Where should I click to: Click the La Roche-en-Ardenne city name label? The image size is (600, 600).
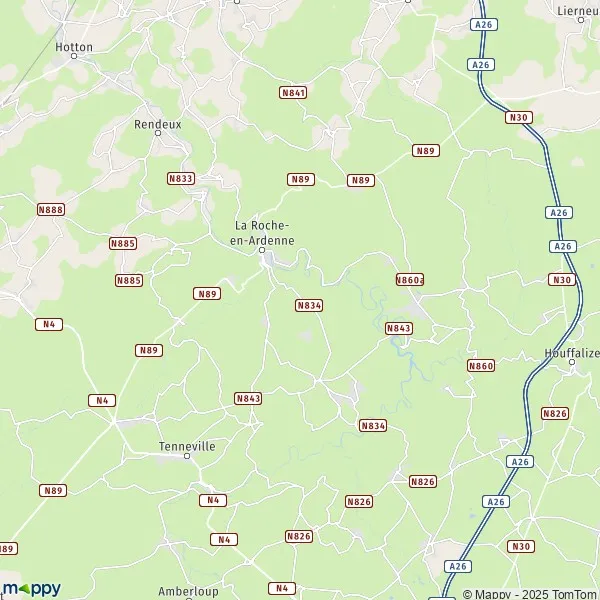262,233
